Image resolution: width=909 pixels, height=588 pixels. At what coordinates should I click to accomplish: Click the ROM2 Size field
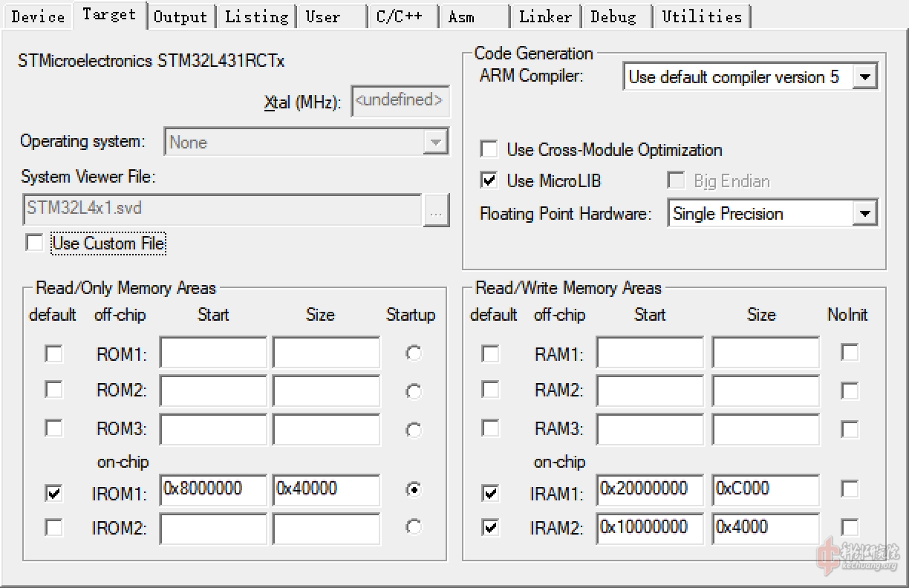pos(326,391)
